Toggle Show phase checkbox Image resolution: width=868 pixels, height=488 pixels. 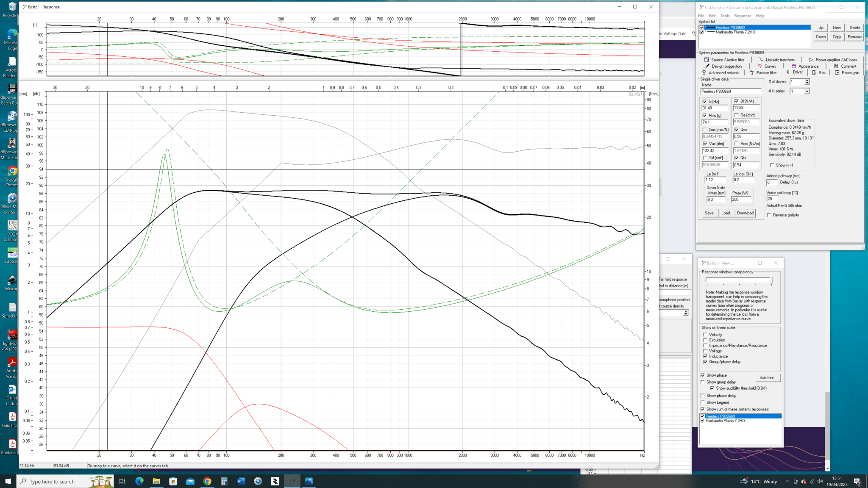[x=702, y=375]
